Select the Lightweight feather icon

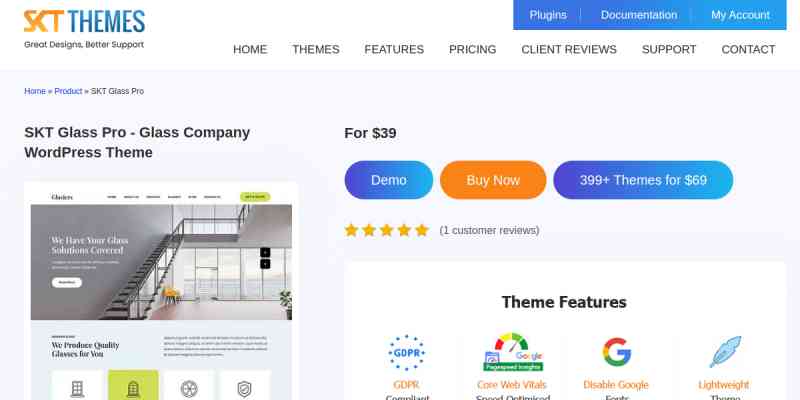725,352
